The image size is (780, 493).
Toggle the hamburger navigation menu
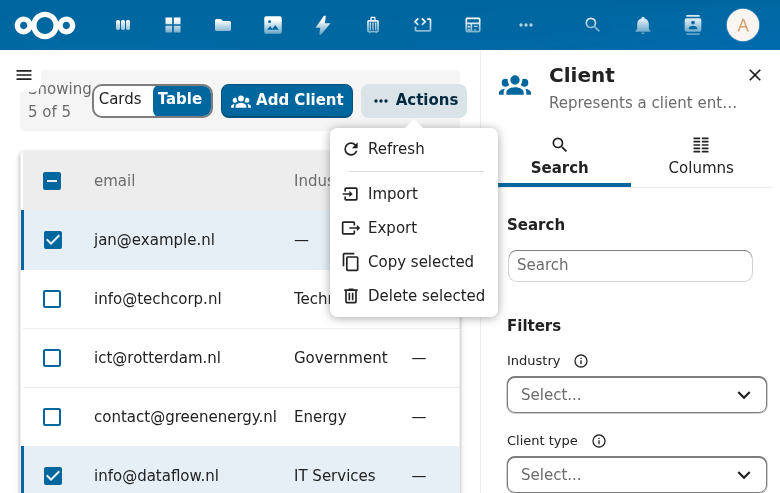point(24,75)
